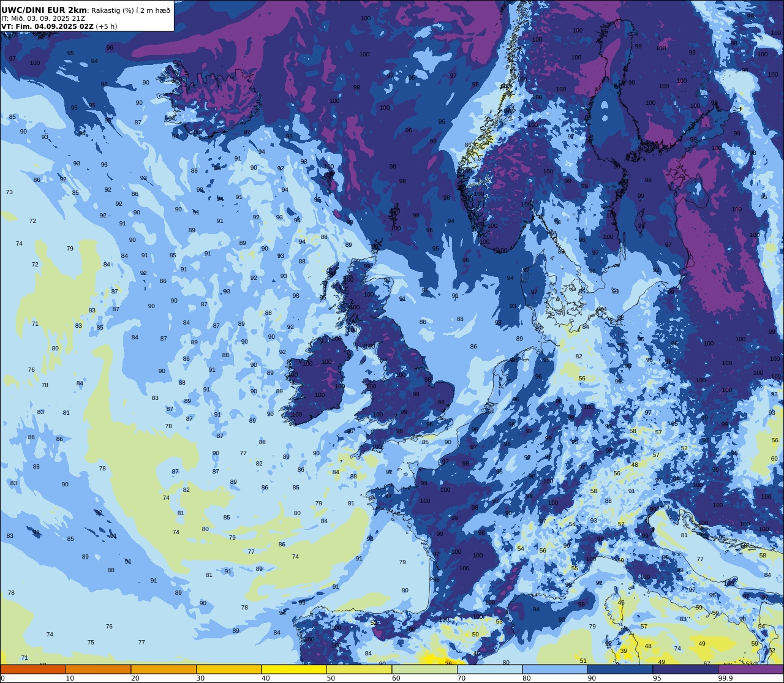Click the 30–40 amber legend segment

pyautogui.click(x=228, y=669)
